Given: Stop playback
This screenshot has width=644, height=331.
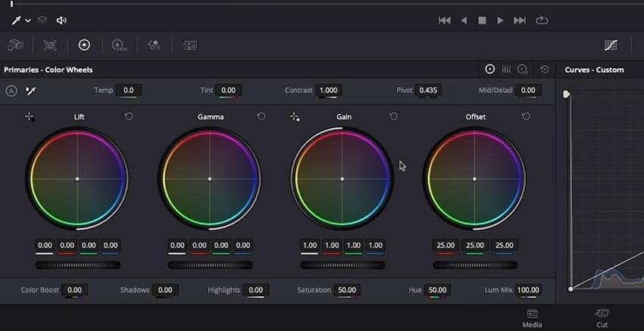Looking at the screenshot, I should coord(482,20).
